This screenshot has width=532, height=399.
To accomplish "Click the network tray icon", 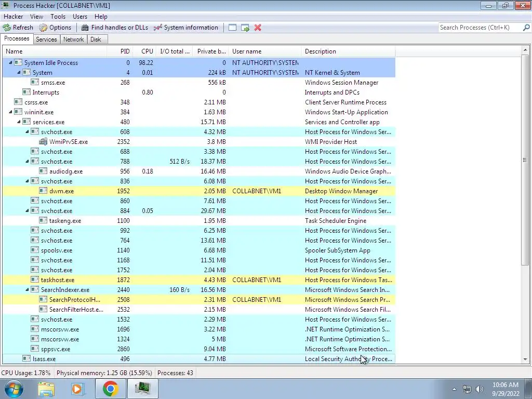I will point(467,389).
